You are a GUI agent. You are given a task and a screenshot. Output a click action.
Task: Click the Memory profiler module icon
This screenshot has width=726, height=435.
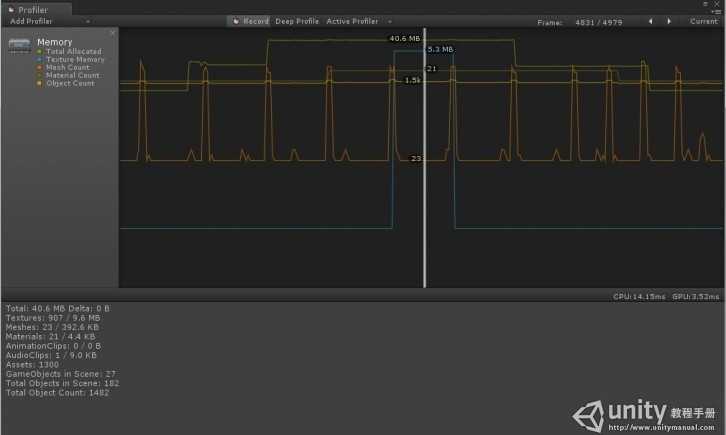(x=20, y=45)
